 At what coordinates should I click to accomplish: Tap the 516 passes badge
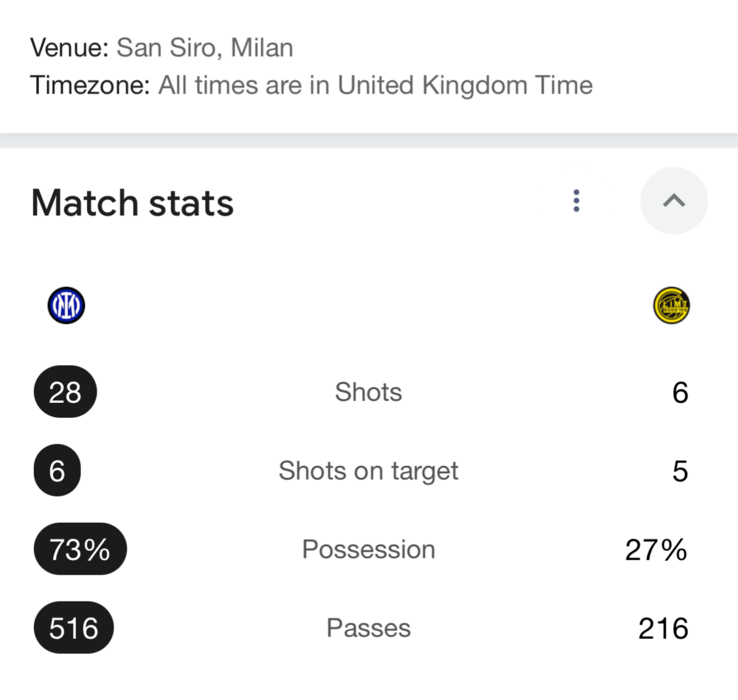tap(74, 628)
